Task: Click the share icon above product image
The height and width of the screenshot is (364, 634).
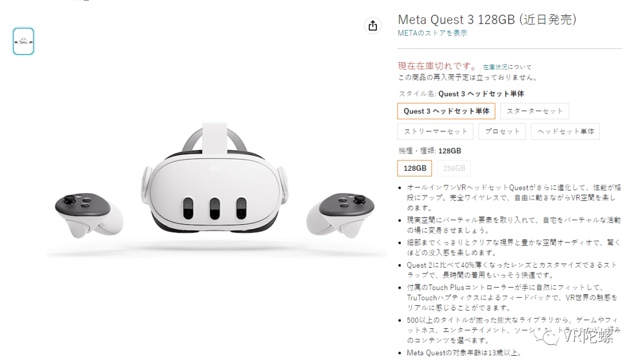Action: click(x=372, y=26)
